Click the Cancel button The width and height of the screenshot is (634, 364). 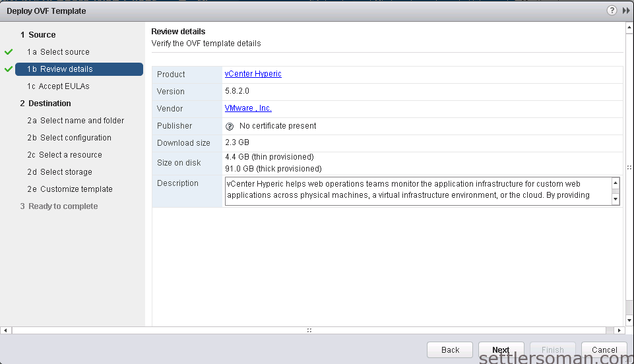[x=604, y=350]
